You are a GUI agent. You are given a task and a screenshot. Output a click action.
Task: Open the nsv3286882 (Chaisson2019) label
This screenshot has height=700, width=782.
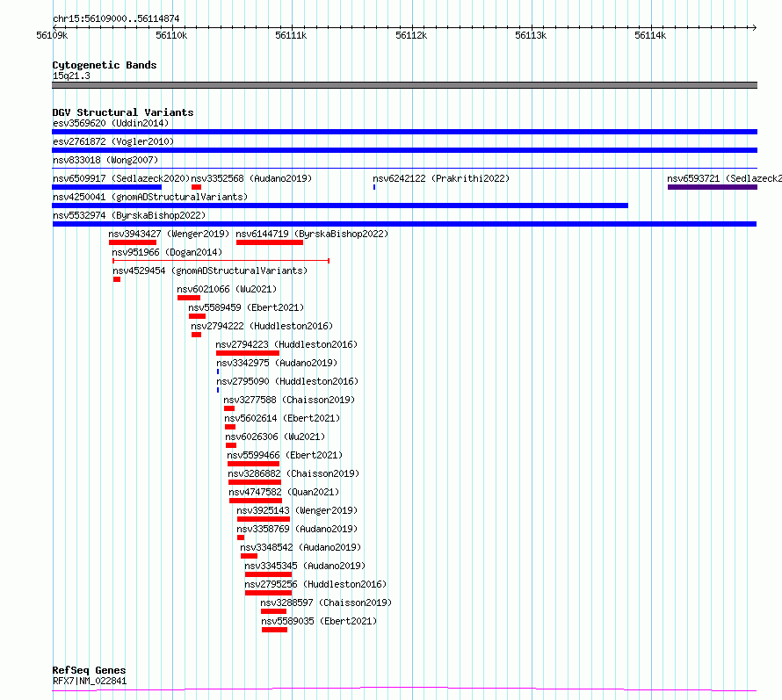pyautogui.click(x=293, y=473)
